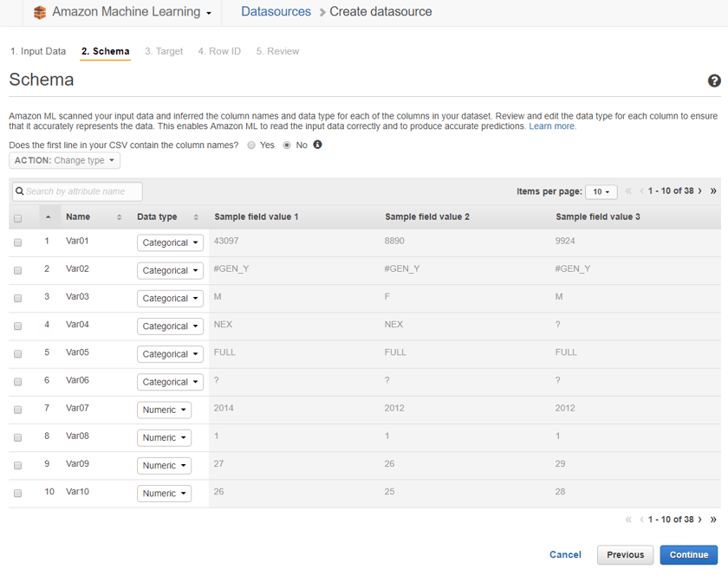
Task: Click breadcrumb arrow before Create datasource
Action: point(322,12)
